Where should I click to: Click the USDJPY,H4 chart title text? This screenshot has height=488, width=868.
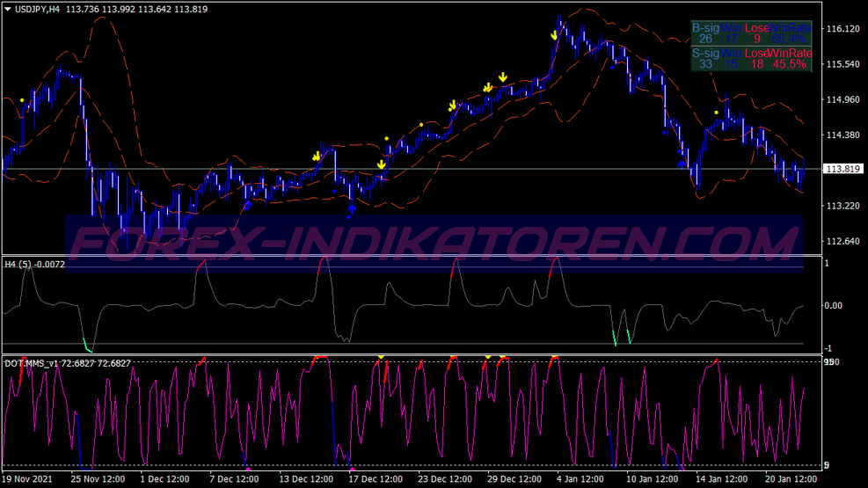[x=37, y=9]
